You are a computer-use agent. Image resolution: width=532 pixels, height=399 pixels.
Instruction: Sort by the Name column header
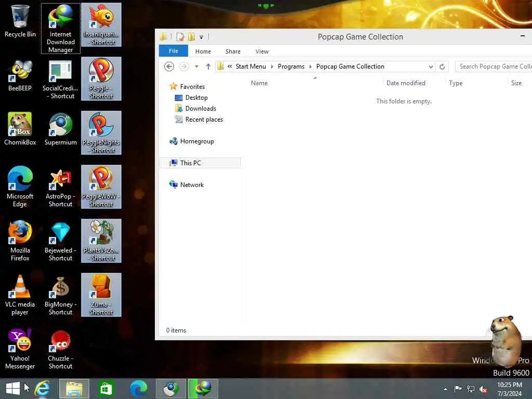pos(259,83)
